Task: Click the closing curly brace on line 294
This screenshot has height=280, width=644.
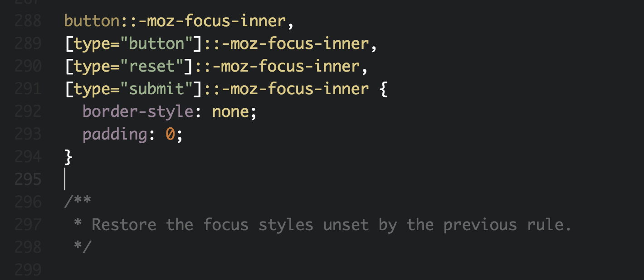Action: [x=69, y=157]
